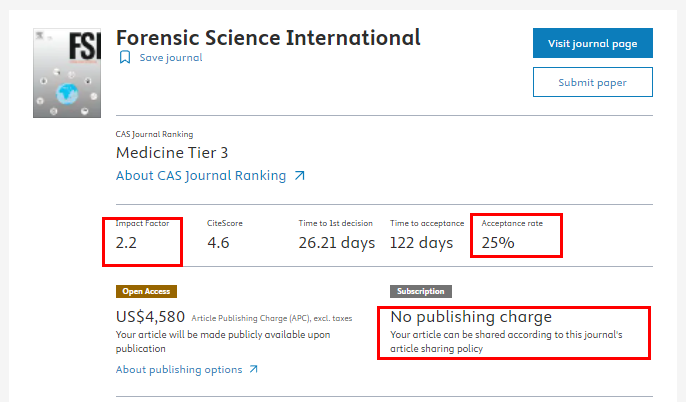Click the Submit paper button

click(592, 82)
